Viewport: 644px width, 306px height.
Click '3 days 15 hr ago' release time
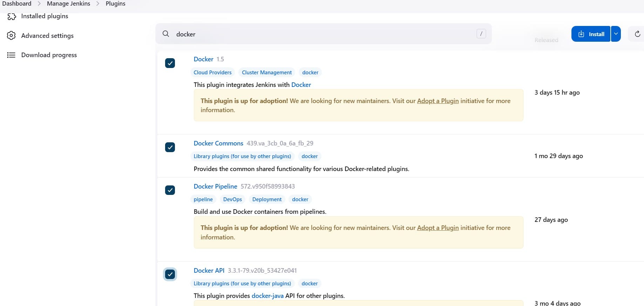(x=557, y=93)
